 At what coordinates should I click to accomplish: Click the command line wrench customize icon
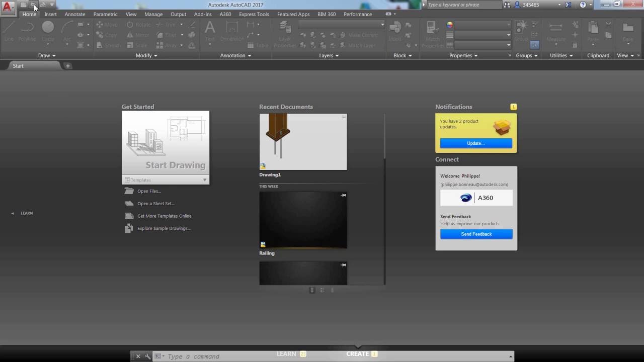click(x=147, y=356)
